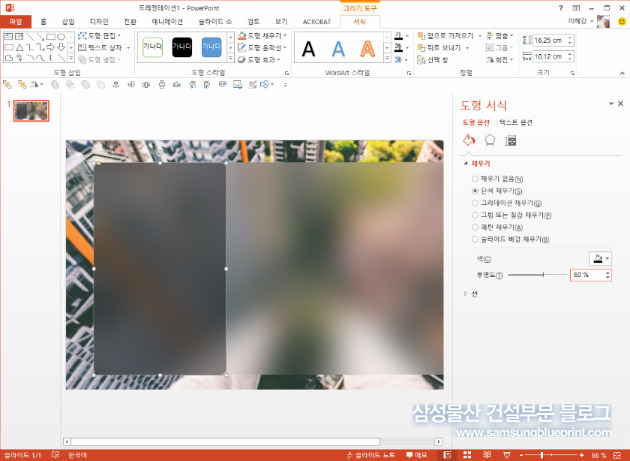Open 도형 효과 (Shape Effects) menu

click(260, 59)
